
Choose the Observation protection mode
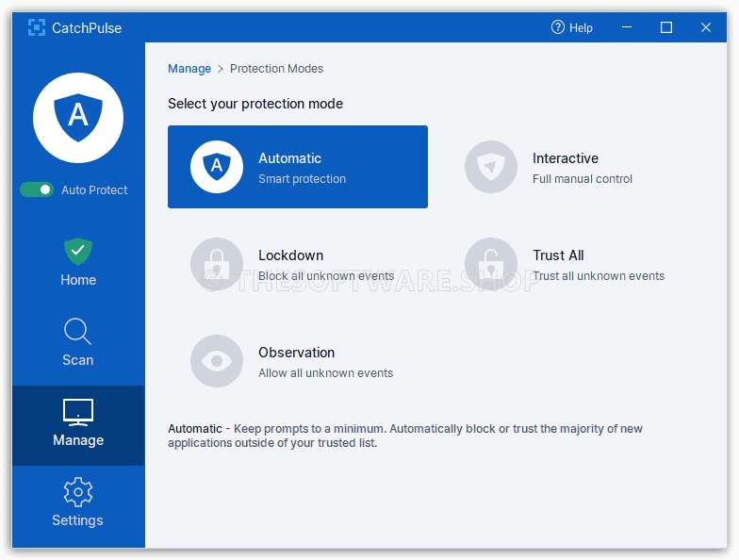[x=298, y=361]
